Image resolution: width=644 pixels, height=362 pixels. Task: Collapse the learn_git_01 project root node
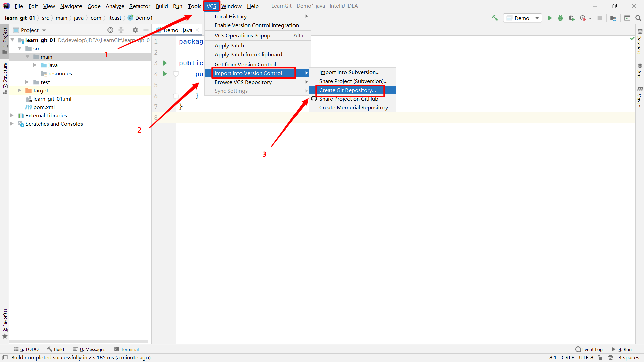point(12,40)
